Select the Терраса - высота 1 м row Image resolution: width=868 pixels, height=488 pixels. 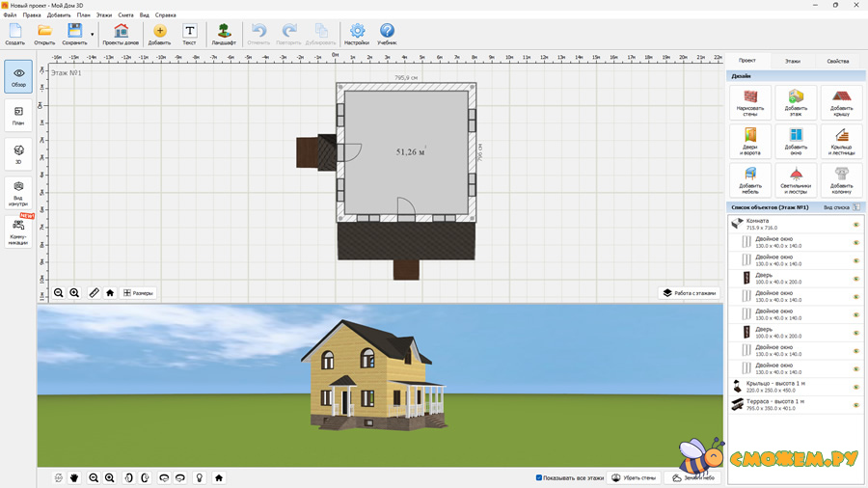tap(796, 404)
